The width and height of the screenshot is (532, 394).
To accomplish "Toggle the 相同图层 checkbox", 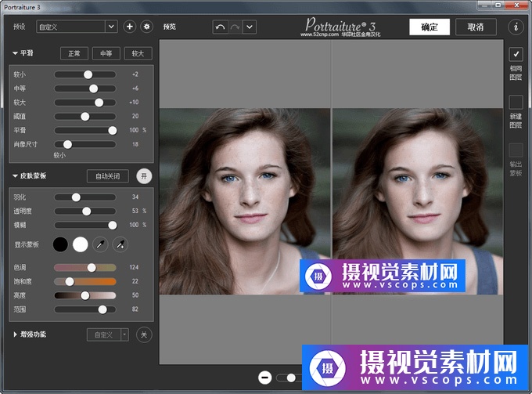I will pyautogui.click(x=516, y=54).
